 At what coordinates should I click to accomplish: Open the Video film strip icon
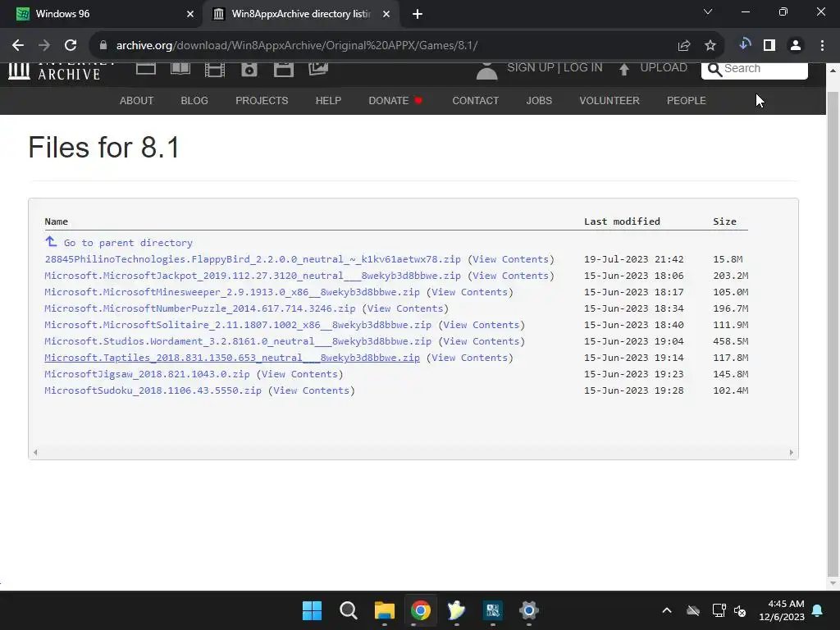pyautogui.click(x=215, y=70)
